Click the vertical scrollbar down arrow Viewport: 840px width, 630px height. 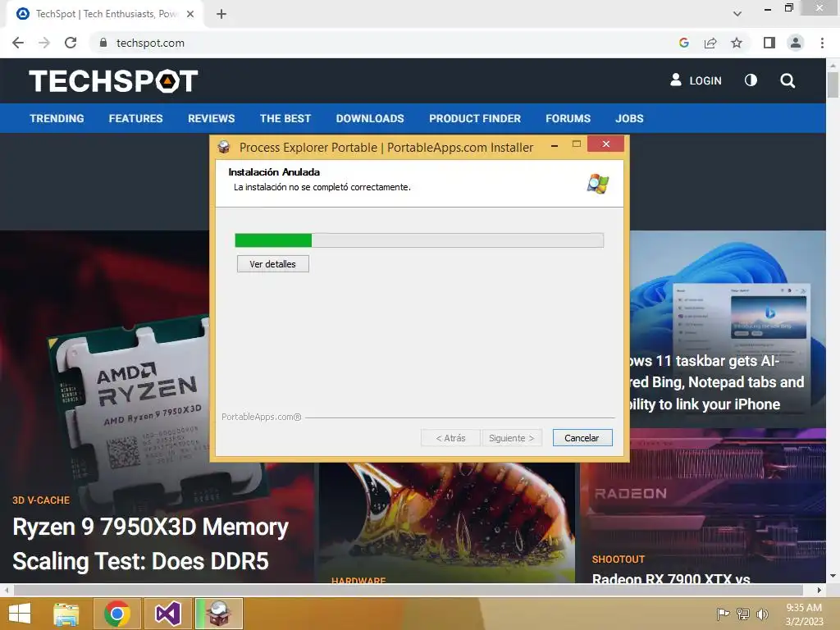pos(833,577)
